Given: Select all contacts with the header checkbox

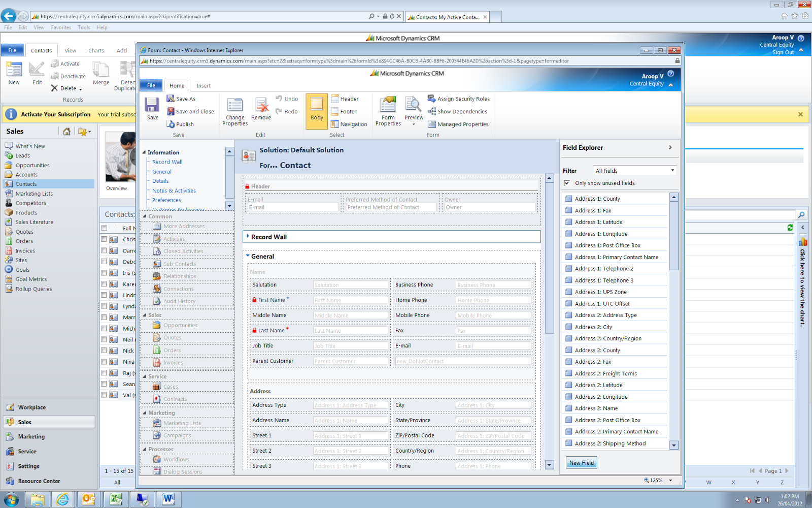Looking at the screenshot, I should [104, 228].
